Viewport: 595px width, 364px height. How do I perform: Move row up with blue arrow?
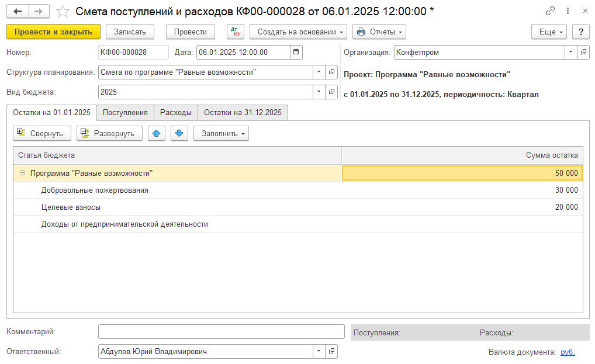pyautogui.click(x=157, y=133)
